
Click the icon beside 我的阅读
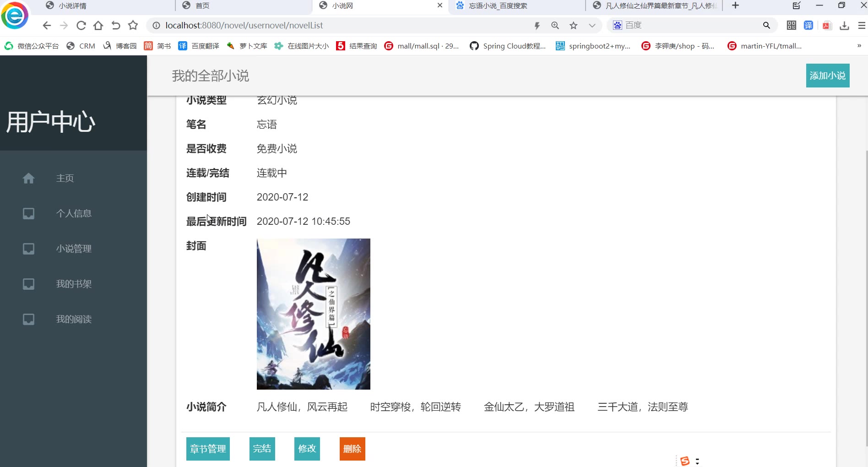point(28,319)
